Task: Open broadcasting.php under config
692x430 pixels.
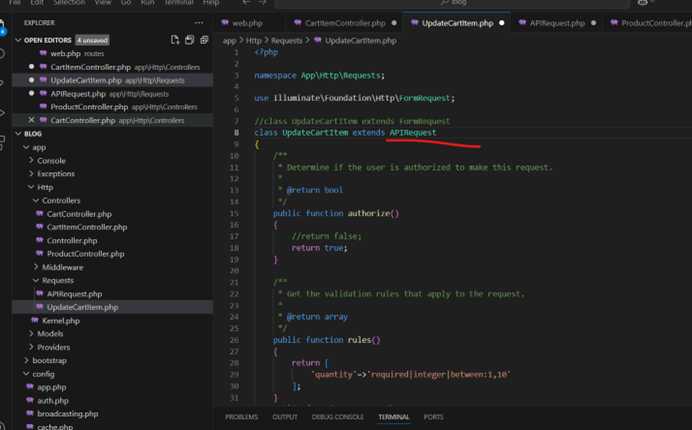Action: point(68,414)
